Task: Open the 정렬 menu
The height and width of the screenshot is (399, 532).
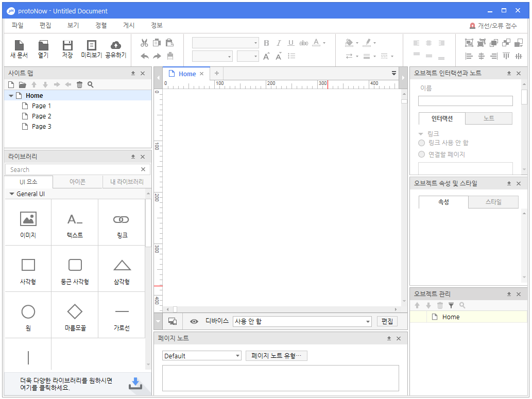Action: pyautogui.click(x=101, y=25)
